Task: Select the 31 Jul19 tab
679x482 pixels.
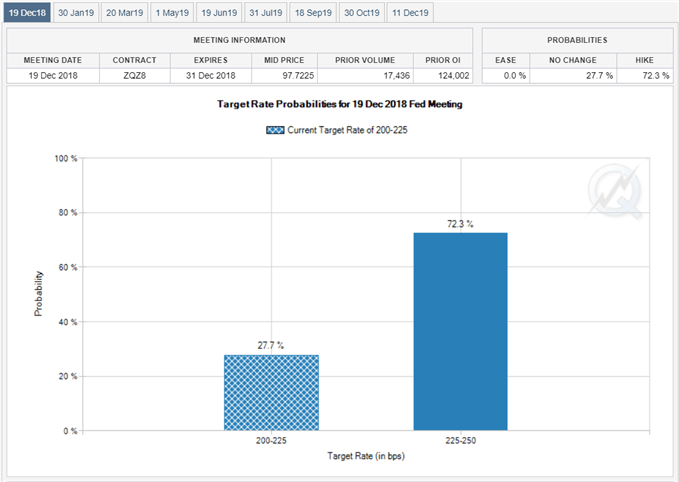Action: pos(265,13)
